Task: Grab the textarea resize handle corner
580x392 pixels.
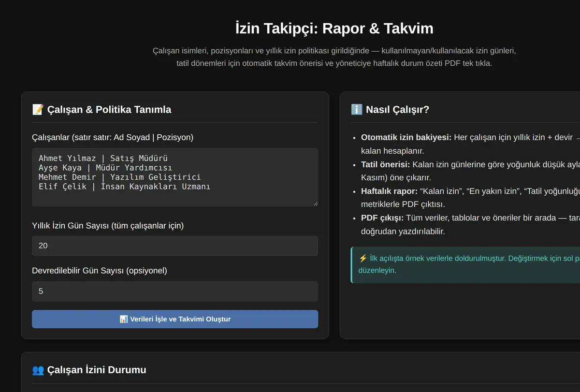Action: 315,204
